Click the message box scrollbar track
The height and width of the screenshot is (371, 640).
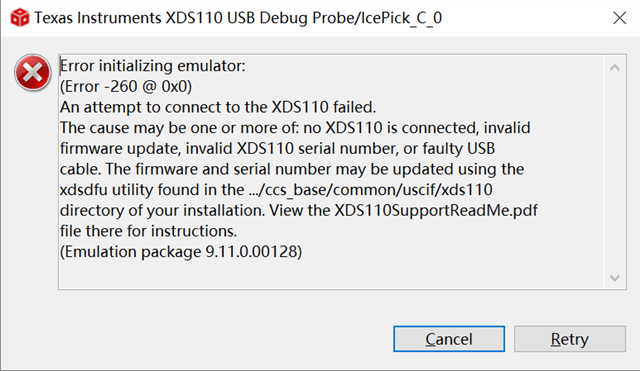615,173
